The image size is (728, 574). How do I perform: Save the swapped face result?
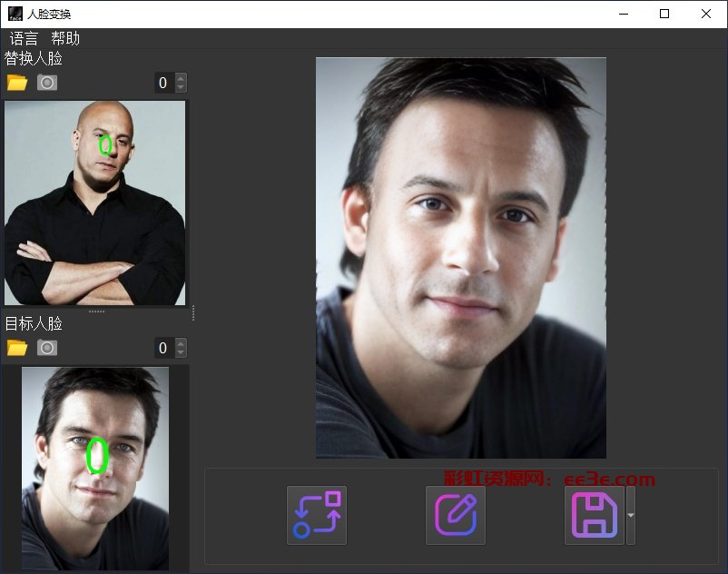click(594, 514)
